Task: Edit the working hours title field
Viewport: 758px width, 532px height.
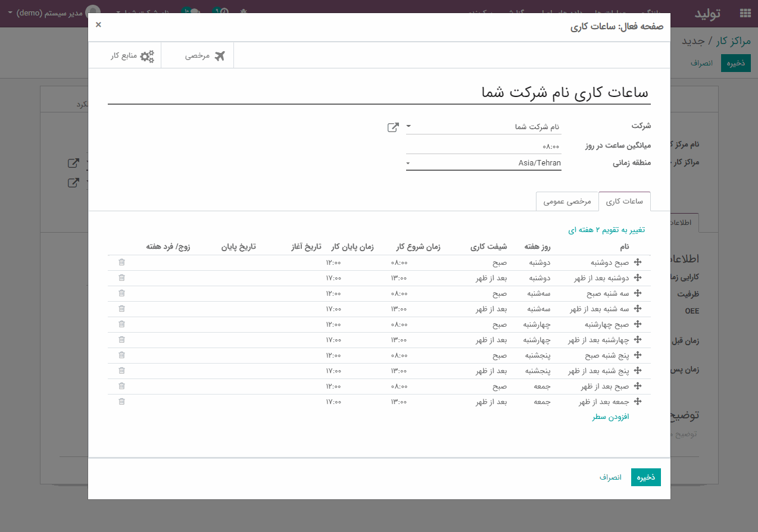Action: click(x=379, y=93)
